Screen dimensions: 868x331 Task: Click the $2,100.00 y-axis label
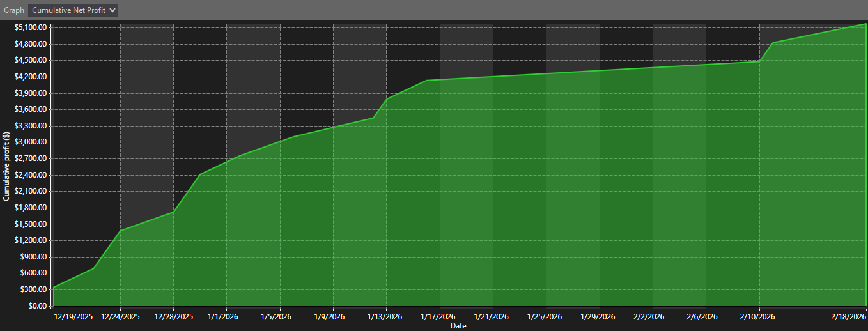[31, 191]
